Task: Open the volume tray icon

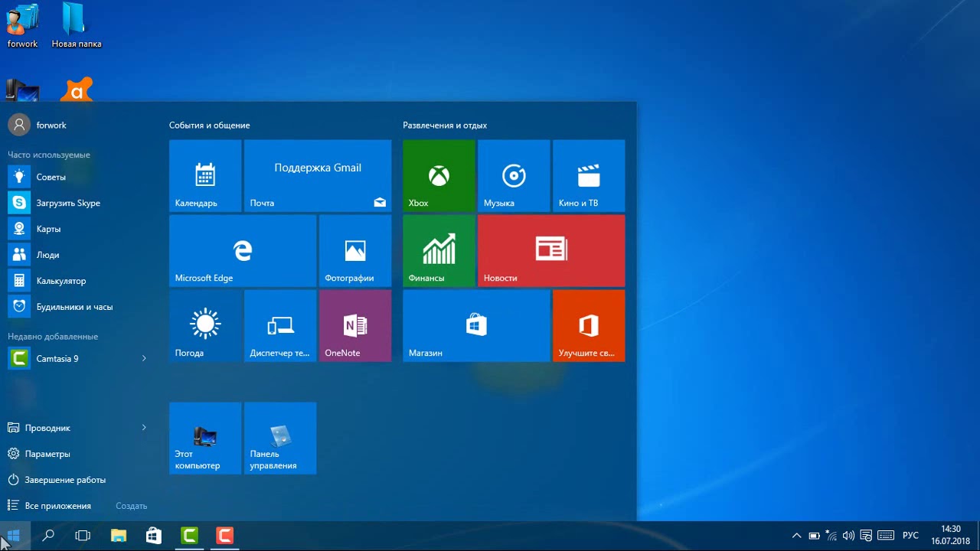Action: pos(848,536)
